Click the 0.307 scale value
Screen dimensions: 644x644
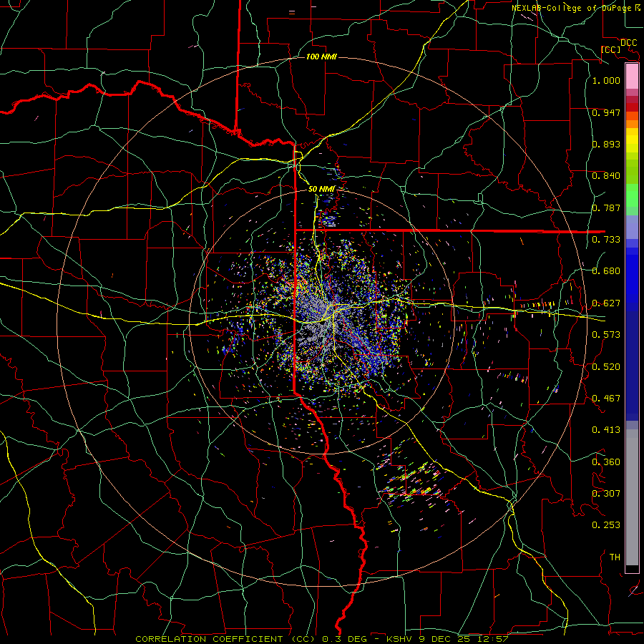[606, 494]
